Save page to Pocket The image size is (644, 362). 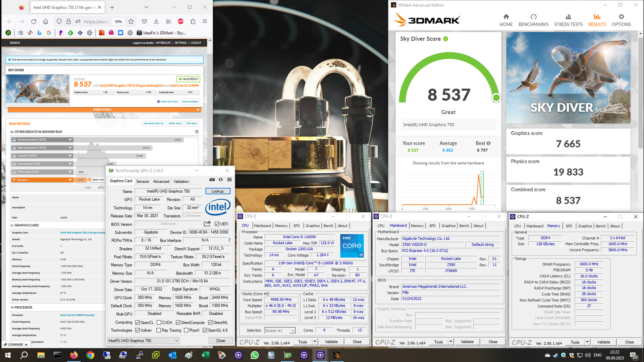click(x=144, y=21)
